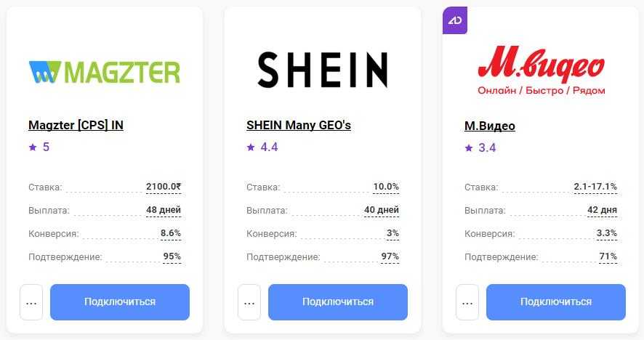Click the purple badge icon on М.Видео card
This screenshot has width=644, height=340.
455,20
